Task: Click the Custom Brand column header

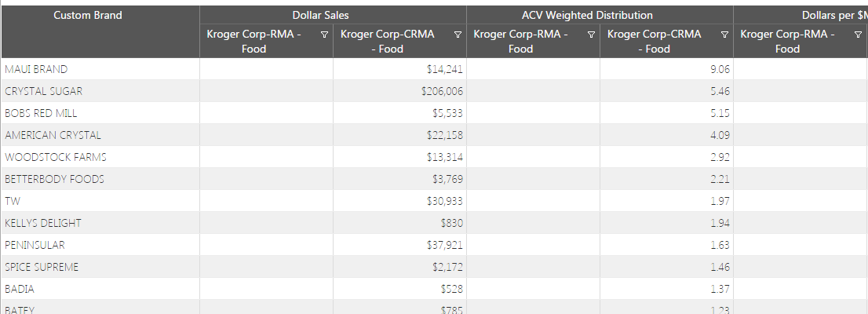Action: coord(88,15)
